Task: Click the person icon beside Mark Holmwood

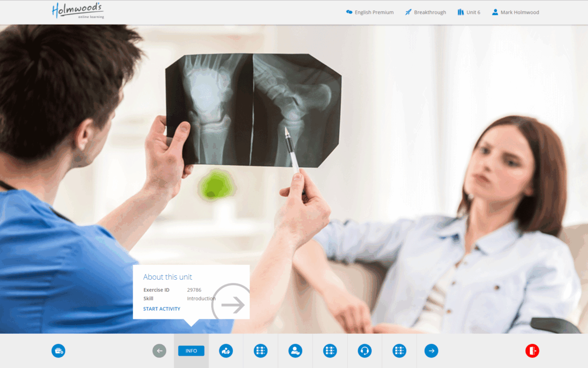Action: point(495,12)
